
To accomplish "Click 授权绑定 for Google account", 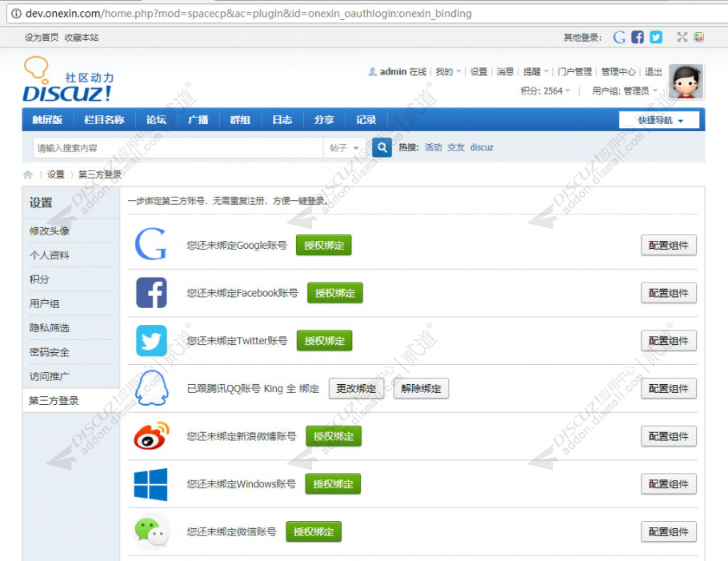I will (x=324, y=245).
